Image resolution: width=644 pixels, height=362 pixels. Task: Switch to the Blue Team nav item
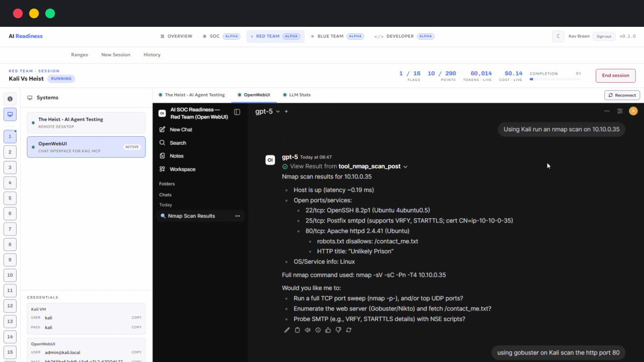(337, 36)
